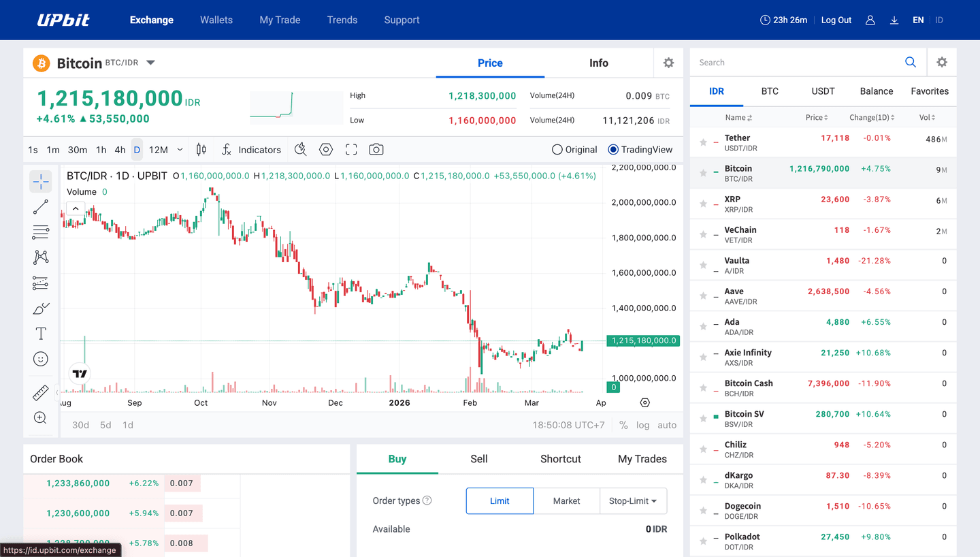Expand the 12M timeframe dropdown arrow

pos(180,150)
